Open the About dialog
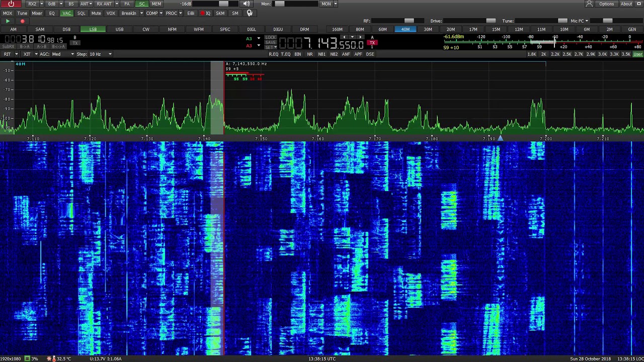The image size is (644, 362). [x=626, y=4]
